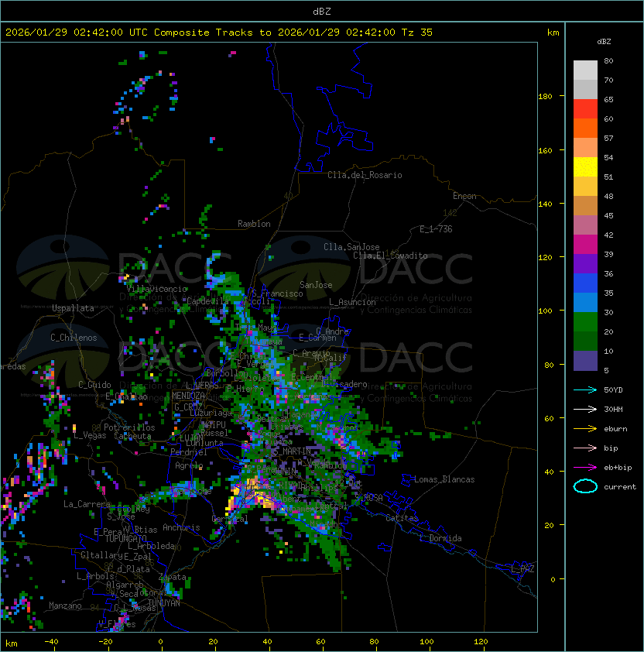Image resolution: width=644 pixels, height=652 pixels.
Task: Click the 'Potrerillos' map label
Action: click(129, 427)
